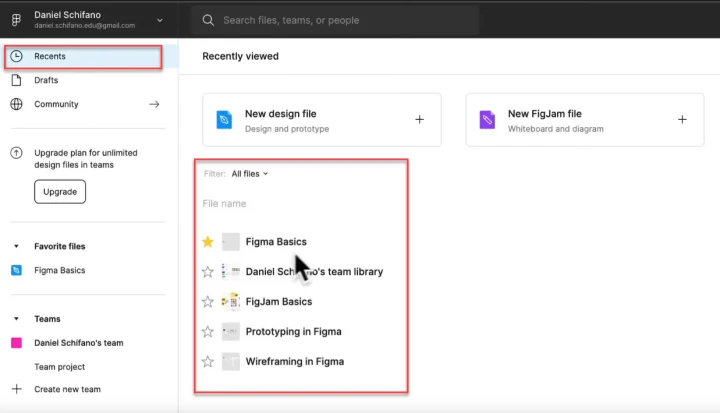Open Team project
Viewport: 720px width, 413px height.
[x=60, y=367]
